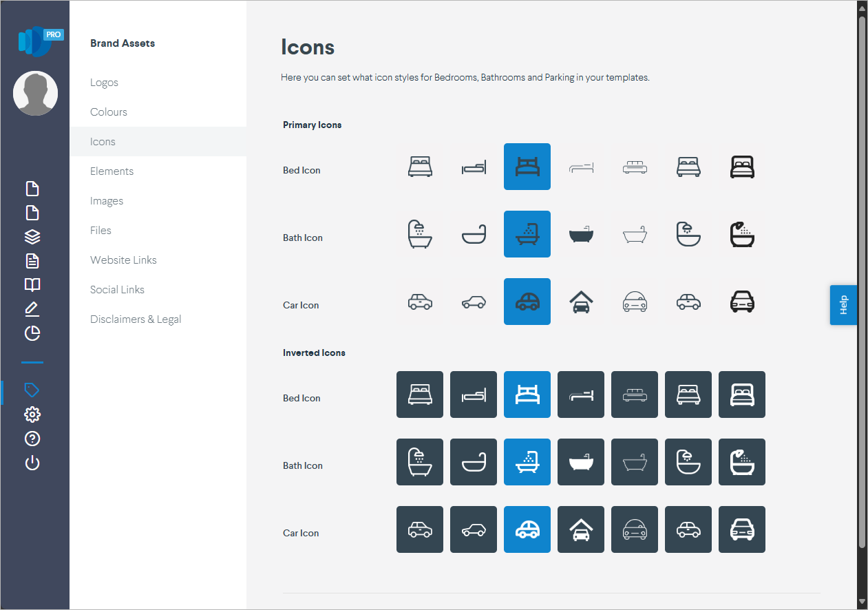The height and width of the screenshot is (610, 868).
Task: Choose inverted side-view single bed tile
Action: click(x=474, y=395)
